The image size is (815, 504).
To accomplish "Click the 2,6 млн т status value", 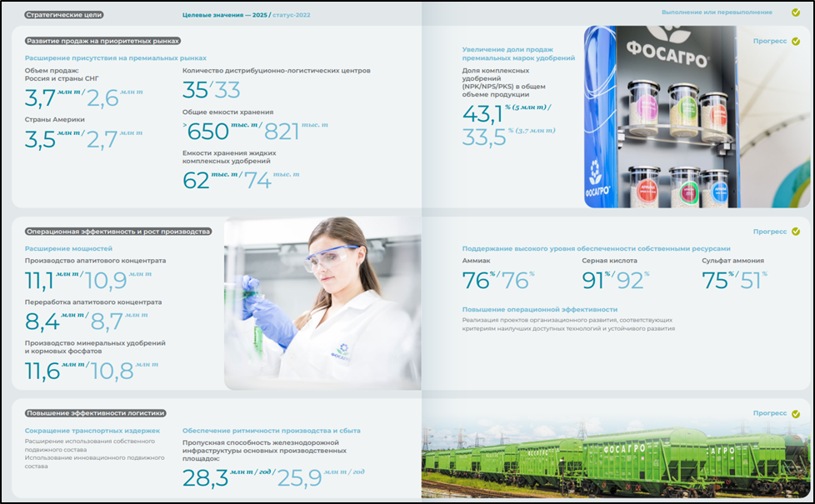I will point(114,97).
